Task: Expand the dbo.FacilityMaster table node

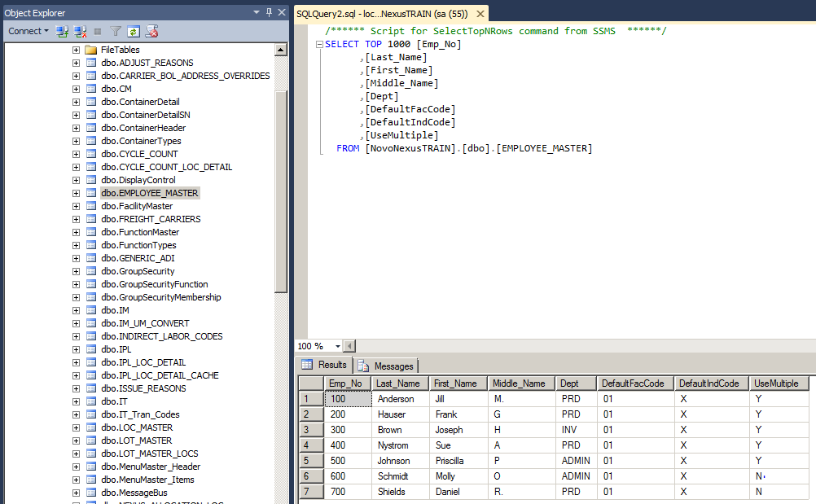Action: click(76, 206)
